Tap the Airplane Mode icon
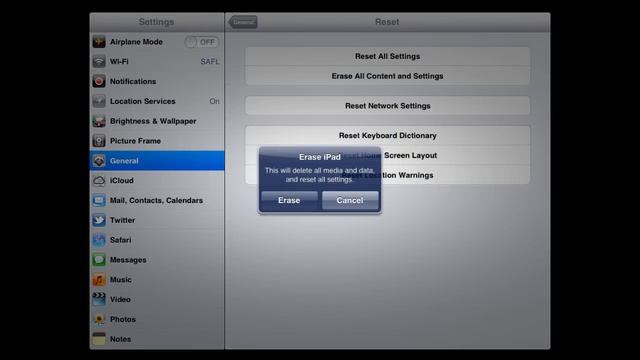The image size is (640, 360). 99,42
